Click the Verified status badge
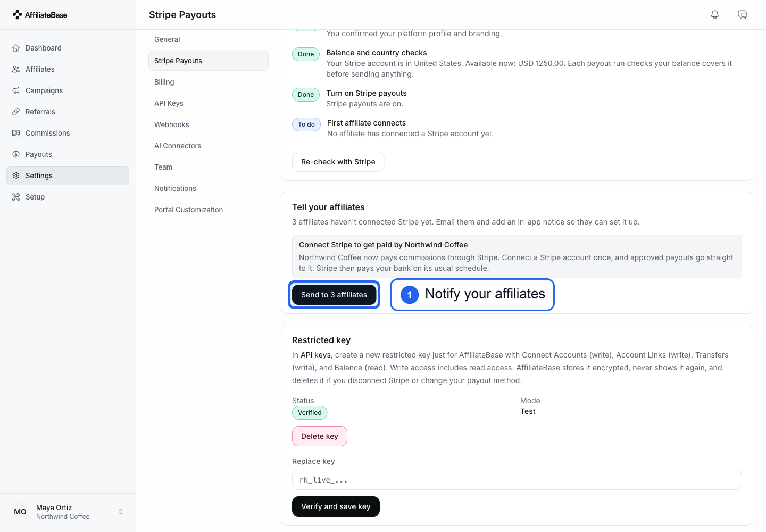766x532 pixels. [310, 413]
